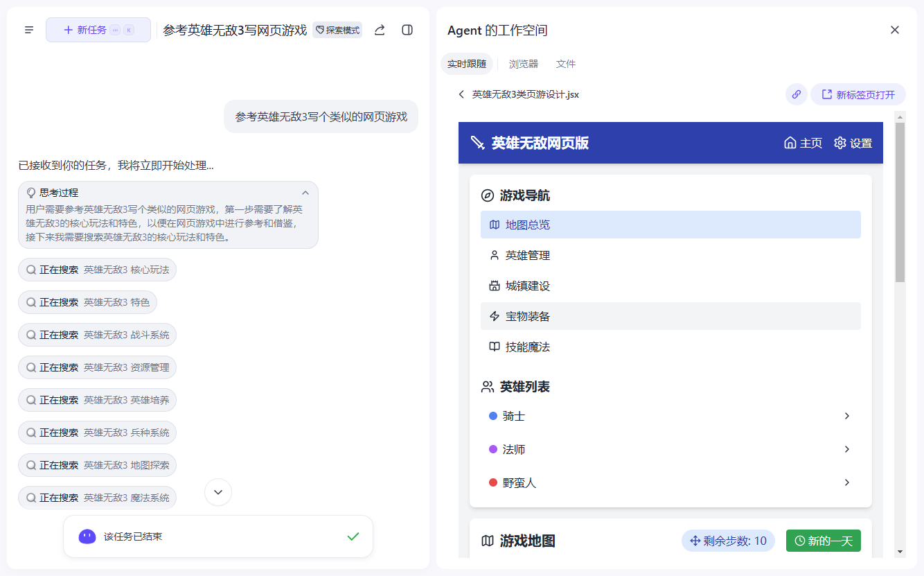
Task: Open the hamburger menu icon
Action: coord(29,30)
